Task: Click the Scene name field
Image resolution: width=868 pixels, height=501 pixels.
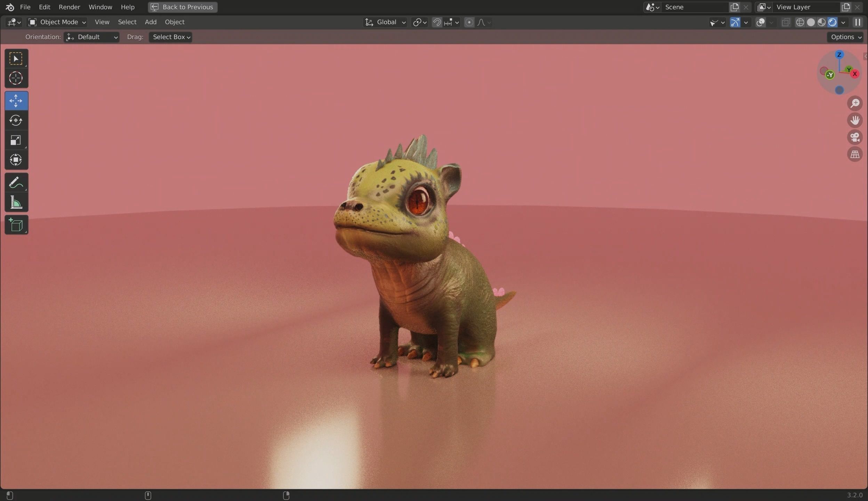Action: coord(694,7)
